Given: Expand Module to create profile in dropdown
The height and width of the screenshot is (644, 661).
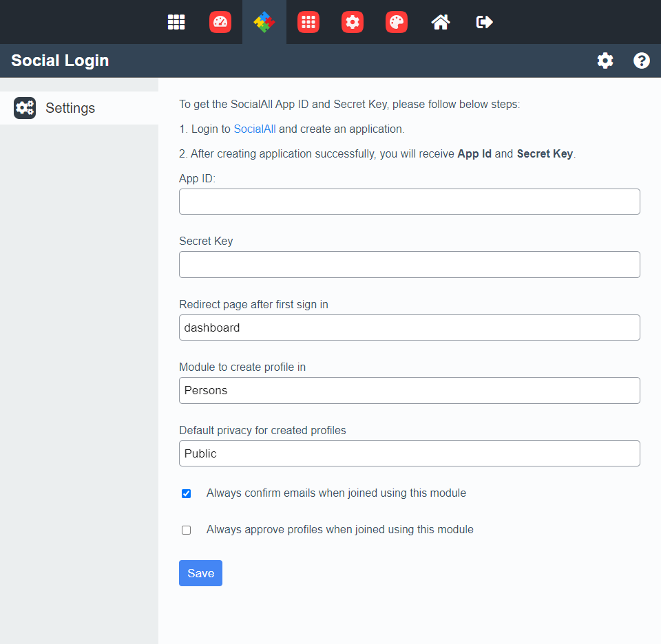Looking at the screenshot, I should (x=409, y=390).
